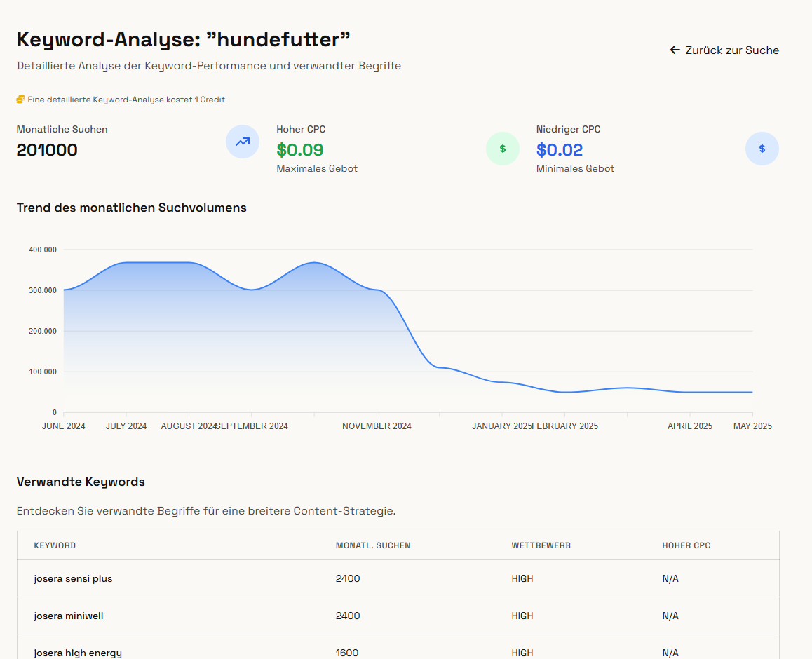Click the trending-up icon next to Monatliche Suchen

pyautogui.click(x=243, y=142)
